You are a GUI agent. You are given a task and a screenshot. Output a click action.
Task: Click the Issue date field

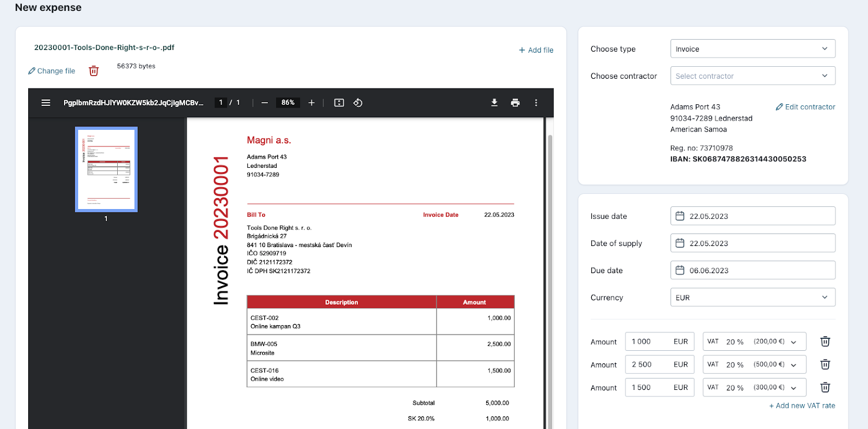point(753,216)
